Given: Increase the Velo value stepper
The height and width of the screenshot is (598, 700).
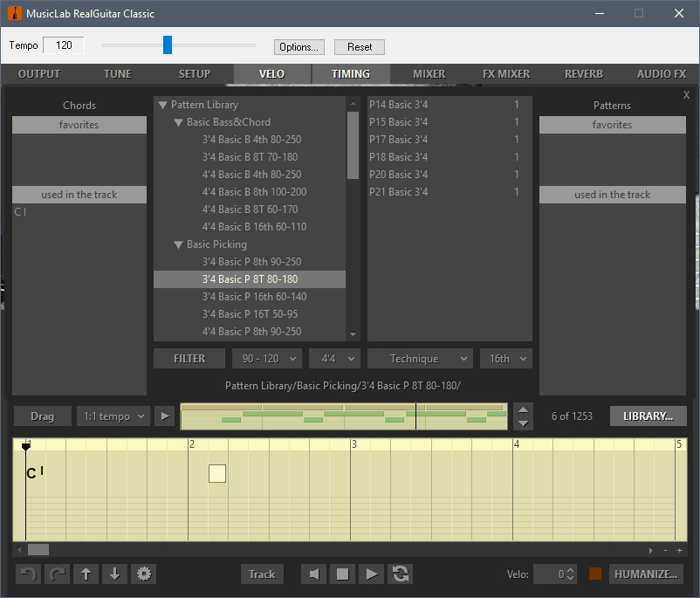Looking at the screenshot, I should click(570, 570).
